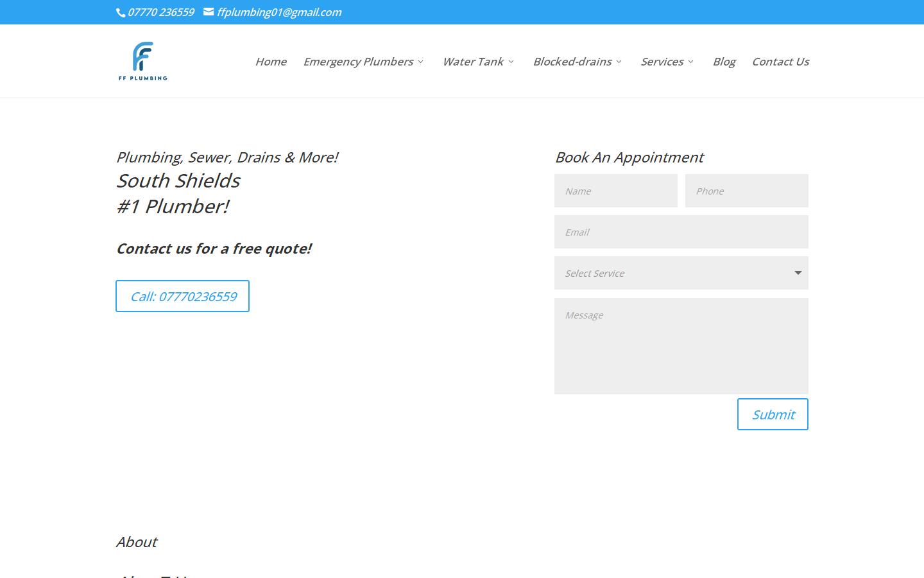Screen dimensions: 924x578
Task: Expand the Emergency Plumbers submenu chevron
Action: tap(421, 62)
